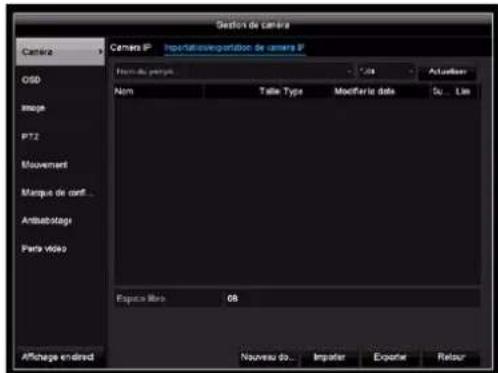Click the Retour button
The width and height of the screenshot is (498, 373).
(x=451, y=357)
